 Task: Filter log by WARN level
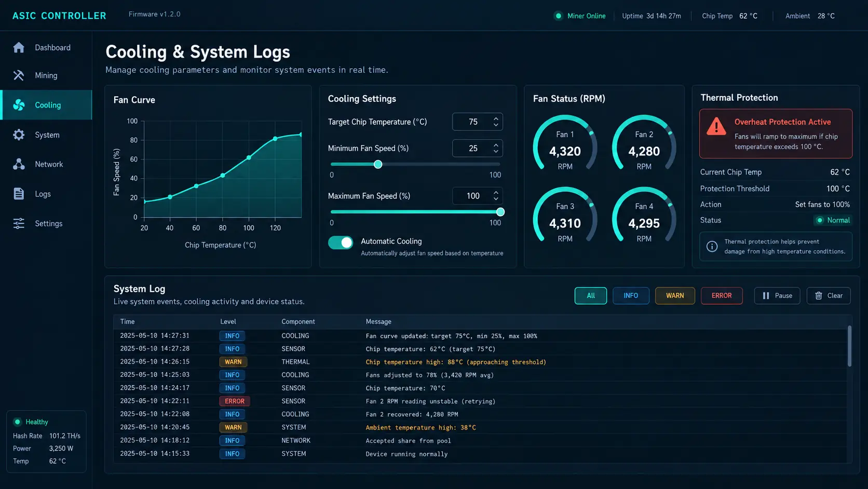pos(675,296)
